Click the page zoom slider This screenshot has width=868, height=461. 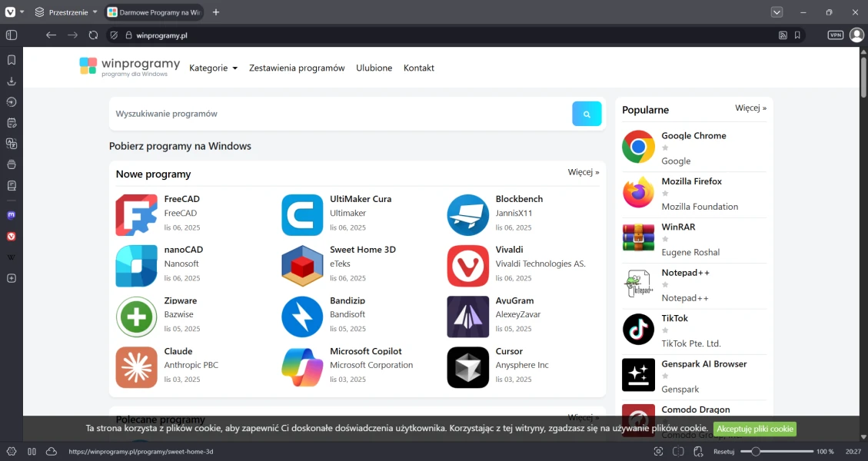pyautogui.click(x=777, y=452)
